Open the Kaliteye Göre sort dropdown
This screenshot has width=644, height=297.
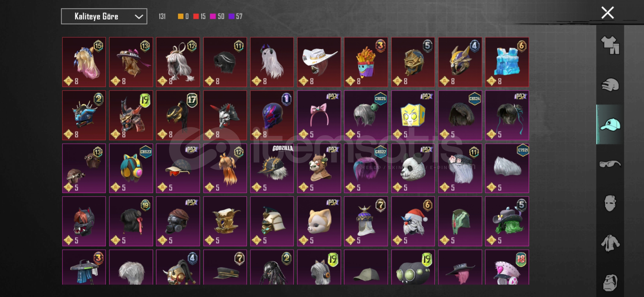104,16
